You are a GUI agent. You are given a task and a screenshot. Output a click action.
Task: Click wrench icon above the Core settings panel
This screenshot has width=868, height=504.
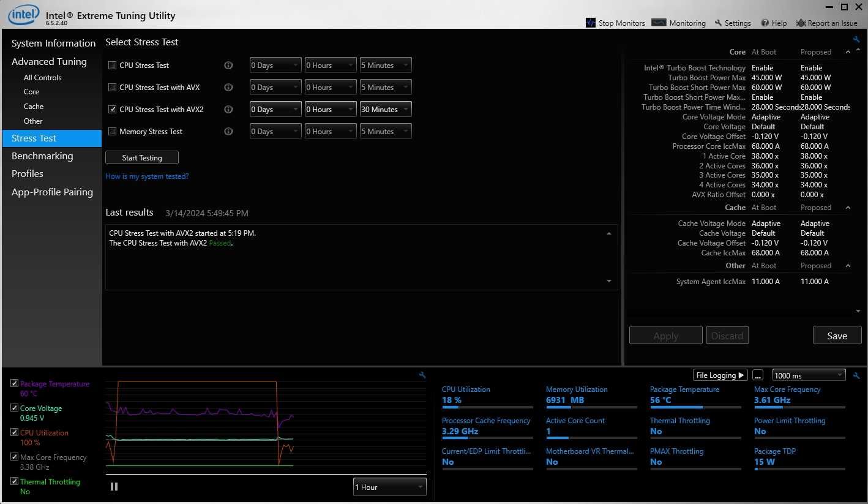856,40
